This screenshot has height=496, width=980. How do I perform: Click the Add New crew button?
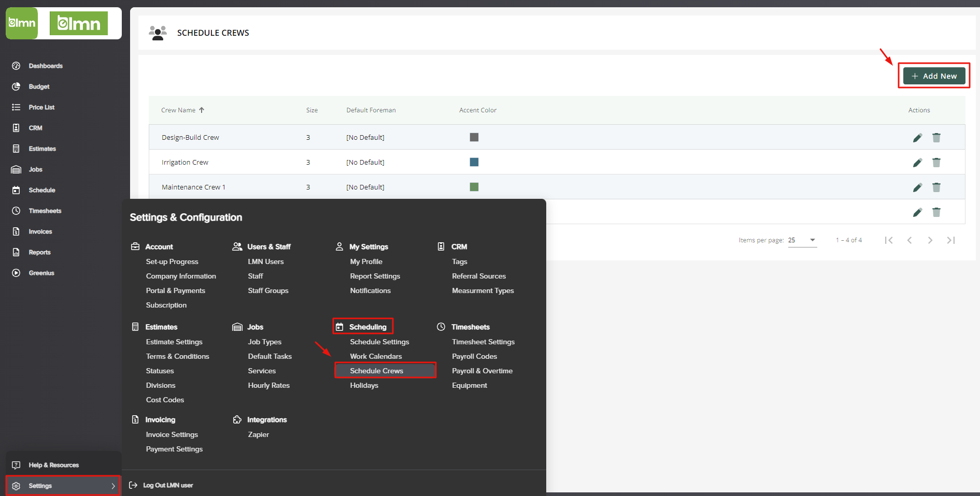934,76
